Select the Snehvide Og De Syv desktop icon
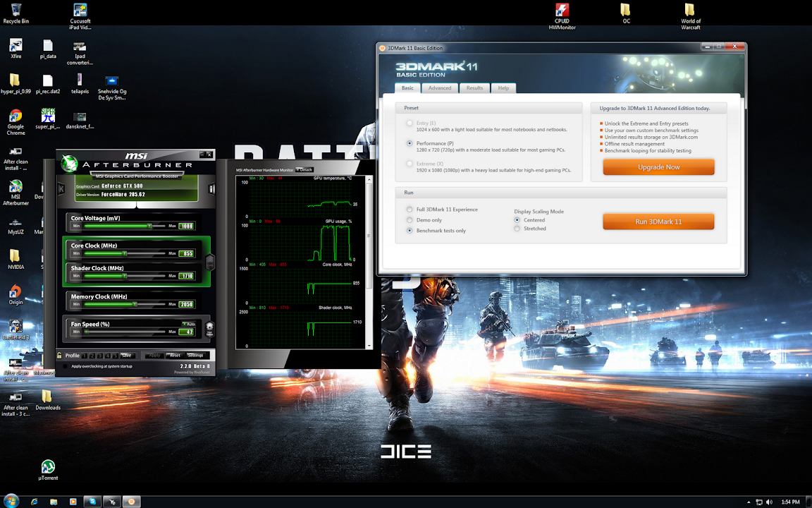Screen dimensions: 812x508 pyautogui.click(x=112, y=87)
